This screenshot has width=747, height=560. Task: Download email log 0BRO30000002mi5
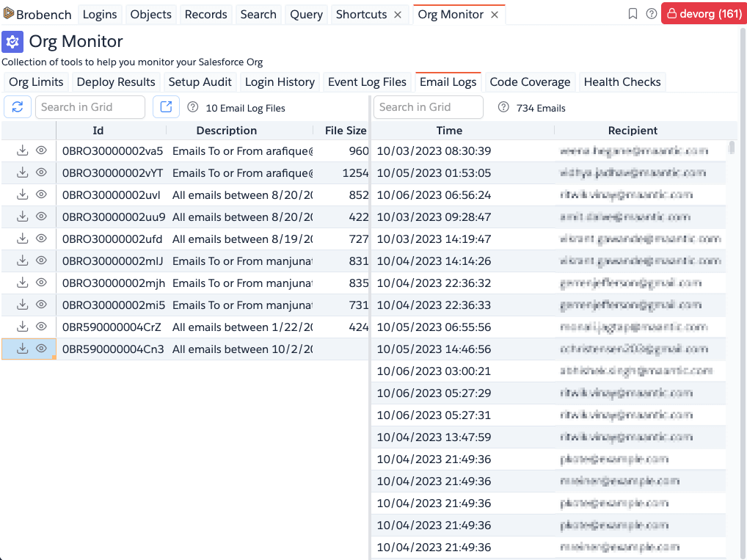click(23, 304)
